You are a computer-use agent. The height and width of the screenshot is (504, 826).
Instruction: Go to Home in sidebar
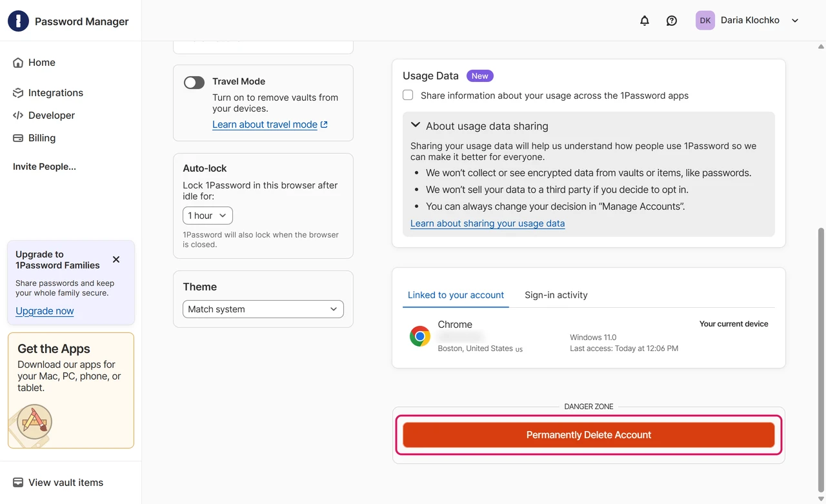tap(42, 63)
